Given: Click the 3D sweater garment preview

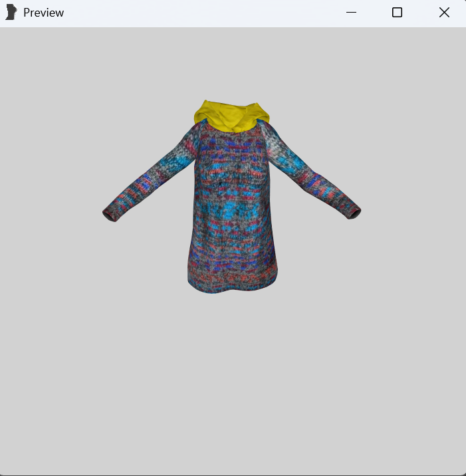Looking at the screenshot, I should (232, 197).
